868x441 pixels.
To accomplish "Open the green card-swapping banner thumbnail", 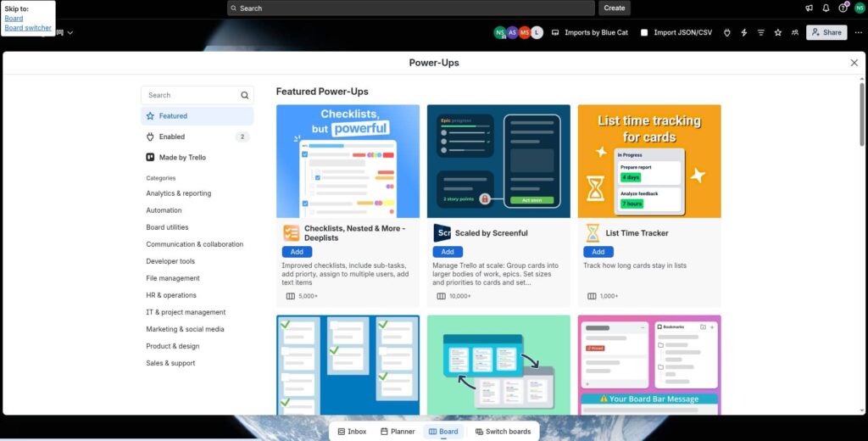I will point(498,366).
